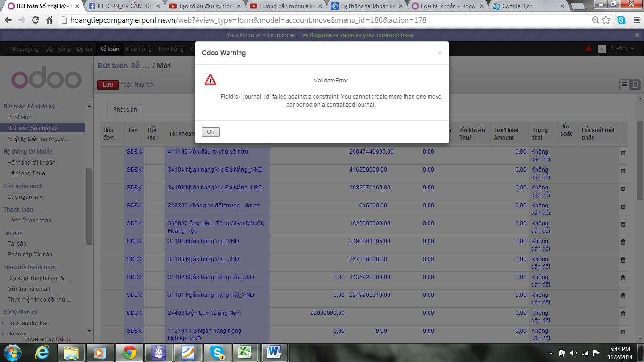The image size is (644, 362).
Task: Close the Odoo Warning dialog with ×
Action: coord(439,53)
